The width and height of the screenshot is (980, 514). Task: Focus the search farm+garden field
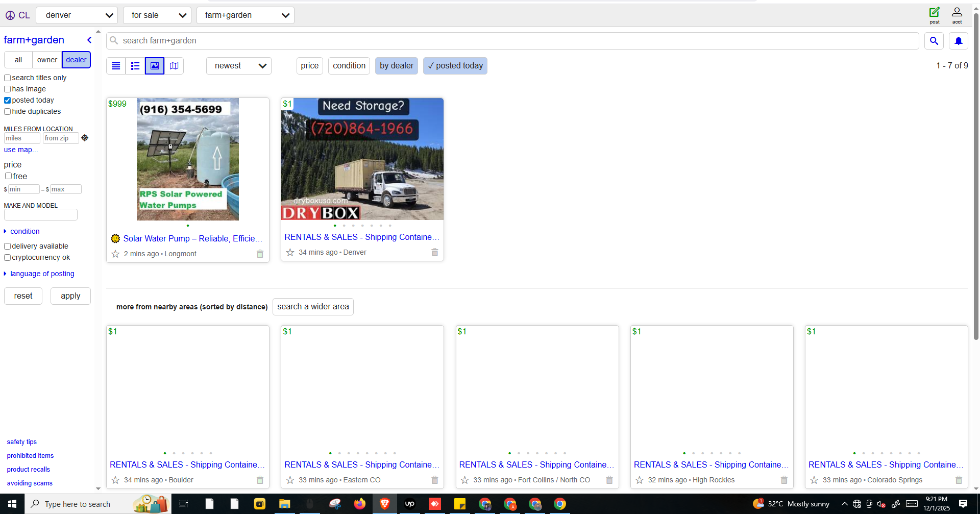512,41
